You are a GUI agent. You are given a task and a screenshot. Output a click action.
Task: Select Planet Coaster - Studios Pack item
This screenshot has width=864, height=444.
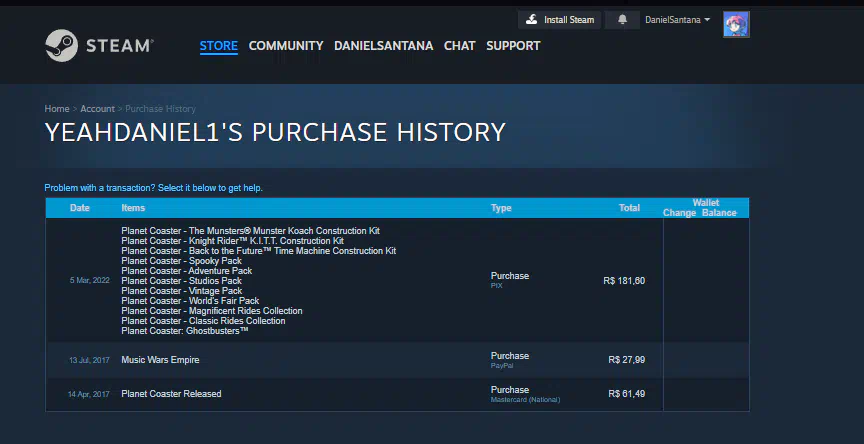pyautogui.click(x=181, y=281)
